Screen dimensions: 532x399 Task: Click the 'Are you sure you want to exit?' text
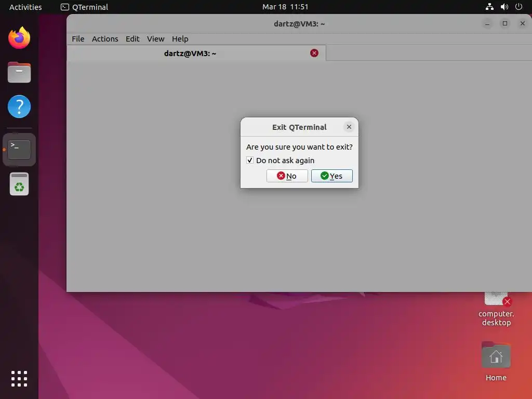click(x=299, y=147)
